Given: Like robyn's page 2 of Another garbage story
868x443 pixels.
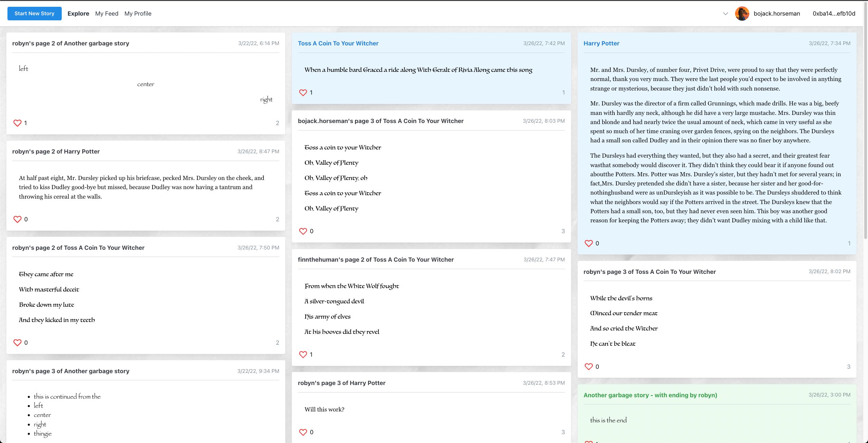Looking at the screenshot, I should 17,123.
